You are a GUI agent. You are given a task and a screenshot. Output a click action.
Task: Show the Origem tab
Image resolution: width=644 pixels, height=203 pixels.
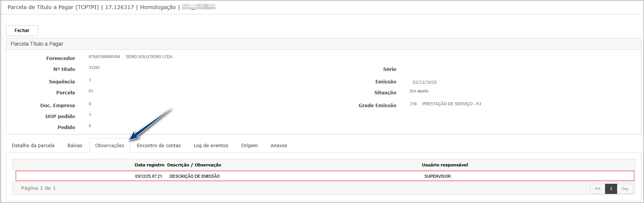coord(249,146)
